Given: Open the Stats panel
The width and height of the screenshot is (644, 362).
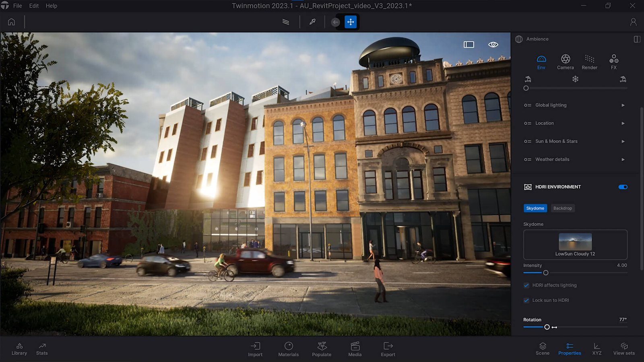Looking at the screenshot, I should [x=42, y=349].
